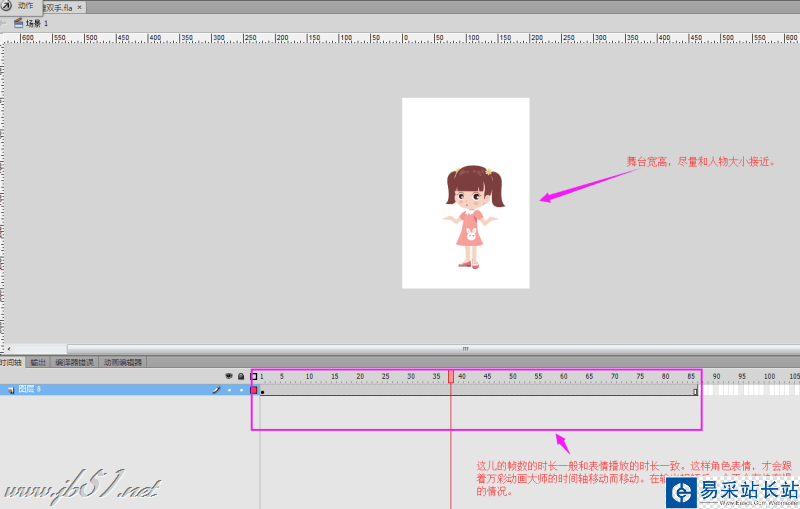Click the layer type icon of 图层 8
This screenshot has width=800, height=509.
click(10, 390)
